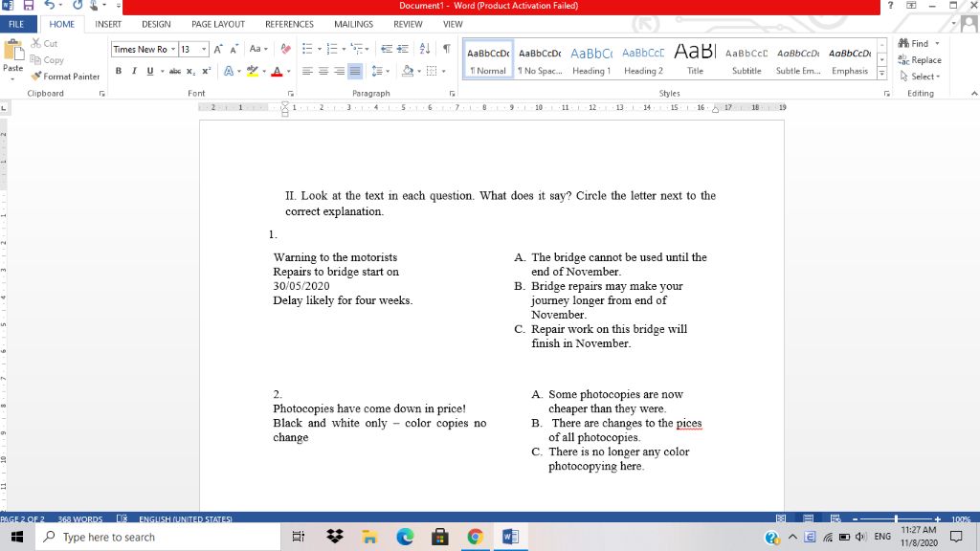Toggle show paragraph marks
The image size is (980, 551).
point(446,49)
